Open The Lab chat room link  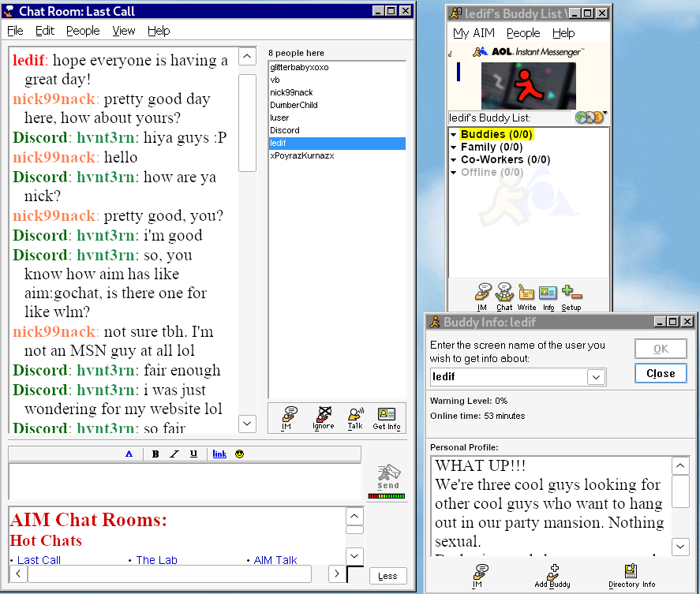click(x=157, y=559)
